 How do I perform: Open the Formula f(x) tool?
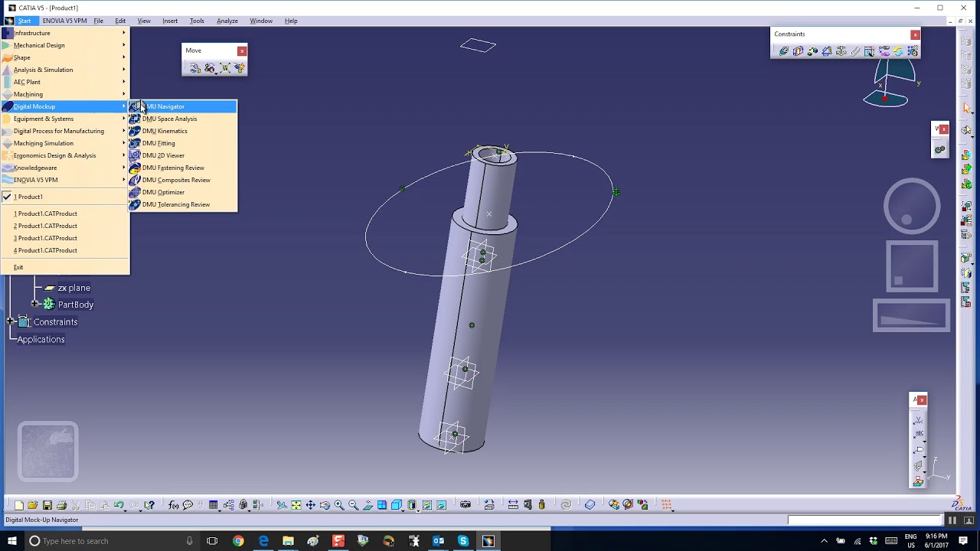point(174,505)
